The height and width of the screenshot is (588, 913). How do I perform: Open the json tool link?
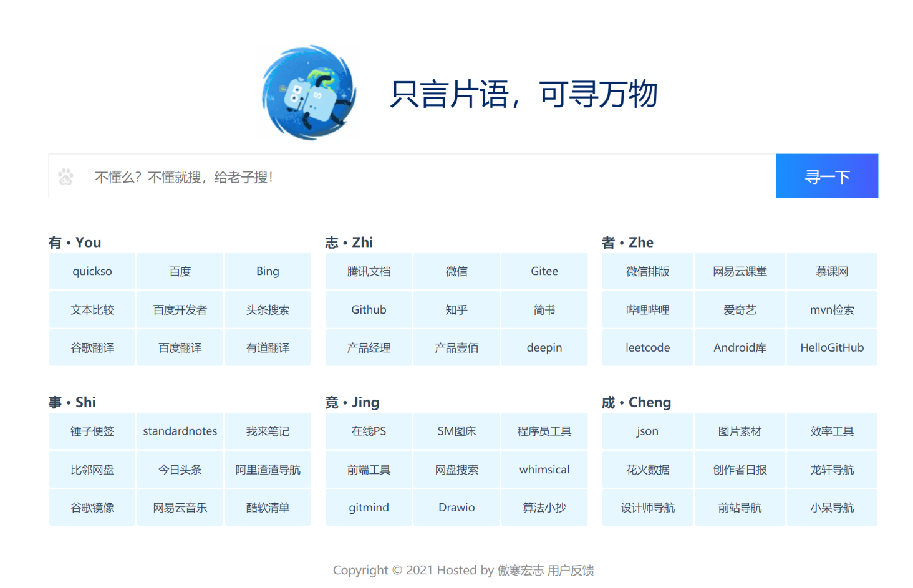[x=647, y=431]
